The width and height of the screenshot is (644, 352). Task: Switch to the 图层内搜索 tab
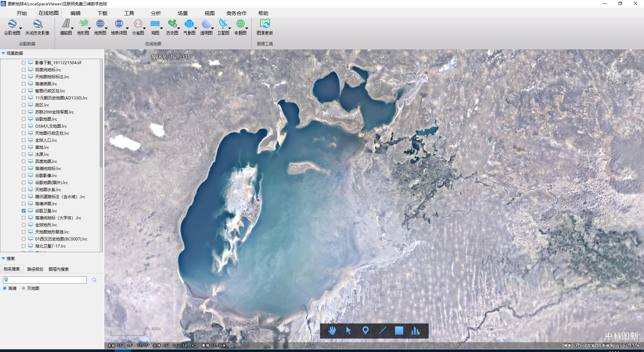tap(59, 269)
